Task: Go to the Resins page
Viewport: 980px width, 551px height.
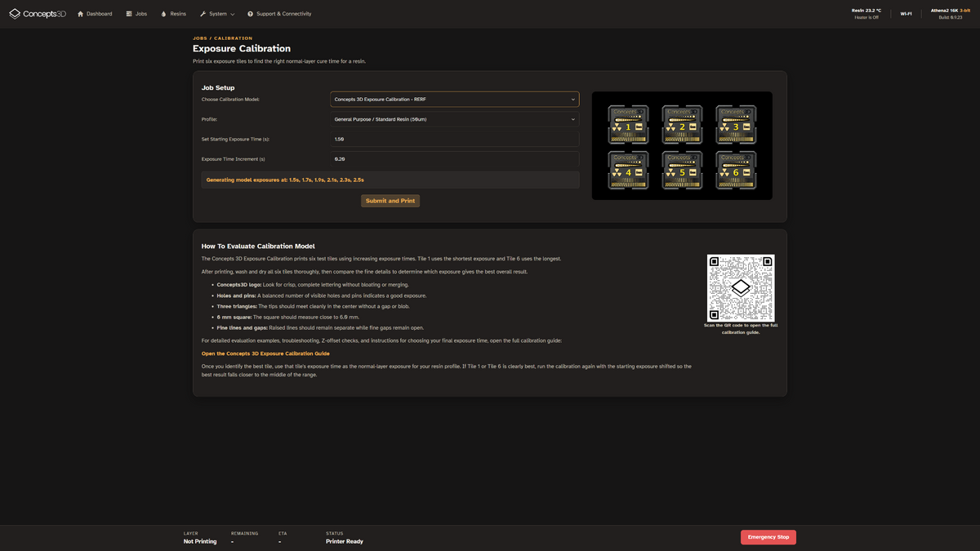Action: tap(173, 14)
